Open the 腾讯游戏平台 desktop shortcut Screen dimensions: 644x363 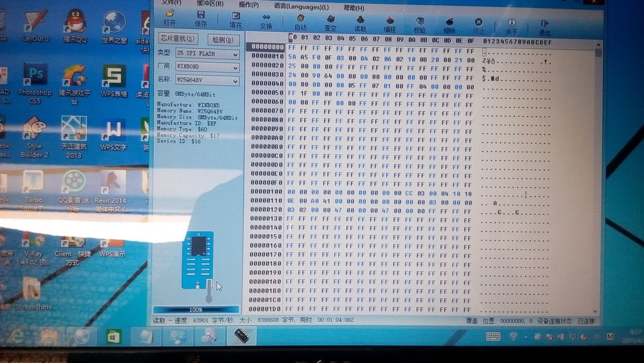(x=74, y=85)
